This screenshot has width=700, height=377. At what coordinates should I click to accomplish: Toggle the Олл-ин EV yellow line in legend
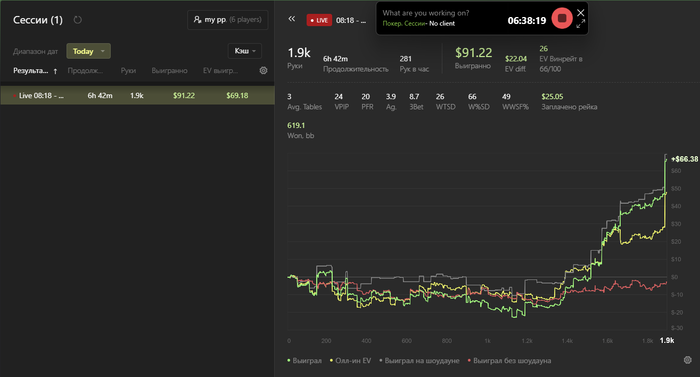pyautogui.click(x=350, y=360)
